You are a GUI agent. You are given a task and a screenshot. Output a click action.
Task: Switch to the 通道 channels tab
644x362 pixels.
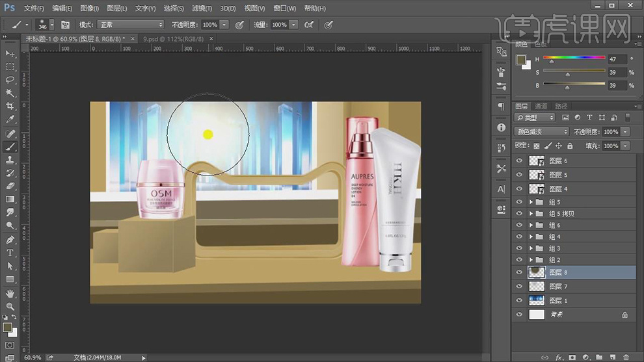tap(541, 106)
